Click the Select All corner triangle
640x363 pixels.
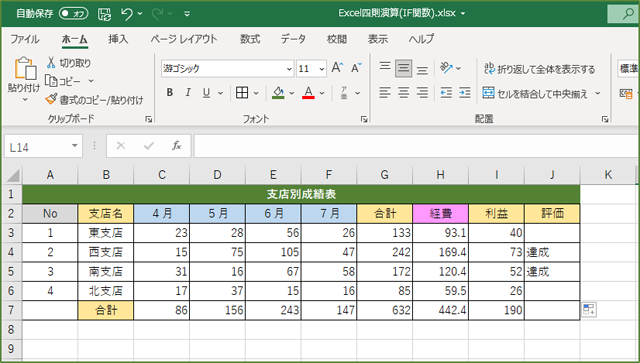(13, 176)
